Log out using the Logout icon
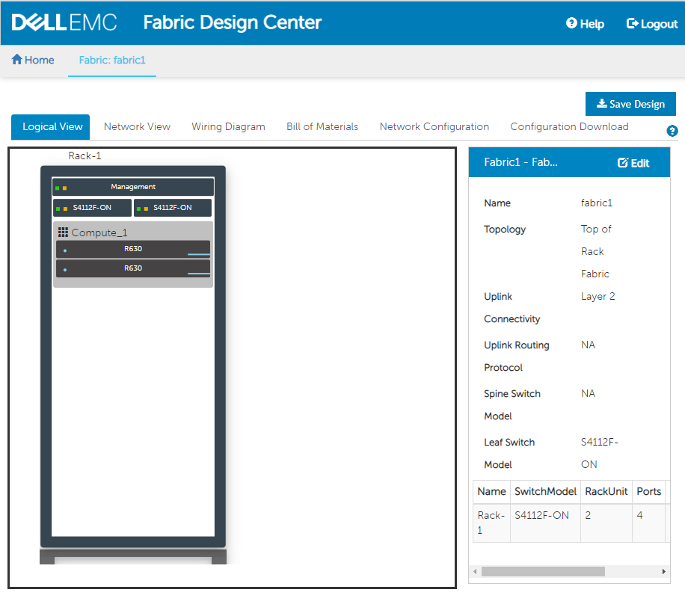 [x=632, y=24]
